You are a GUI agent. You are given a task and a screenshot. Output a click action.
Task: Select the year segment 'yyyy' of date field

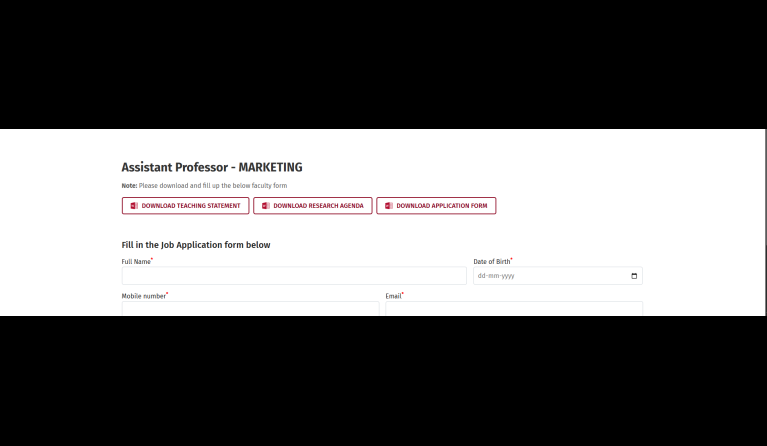pos(507,276)
